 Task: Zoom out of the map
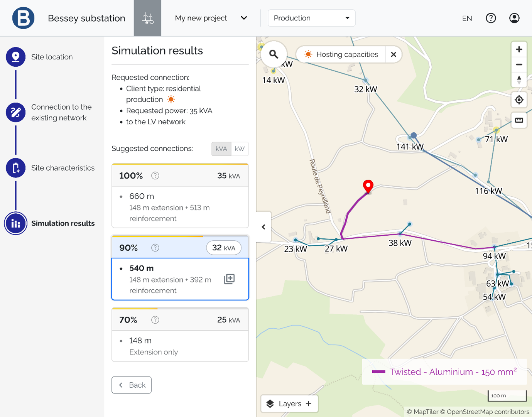point(519,65)
